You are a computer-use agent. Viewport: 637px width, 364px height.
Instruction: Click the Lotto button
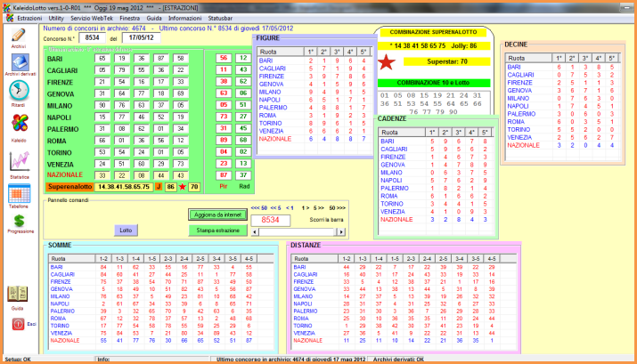point(126,231)
